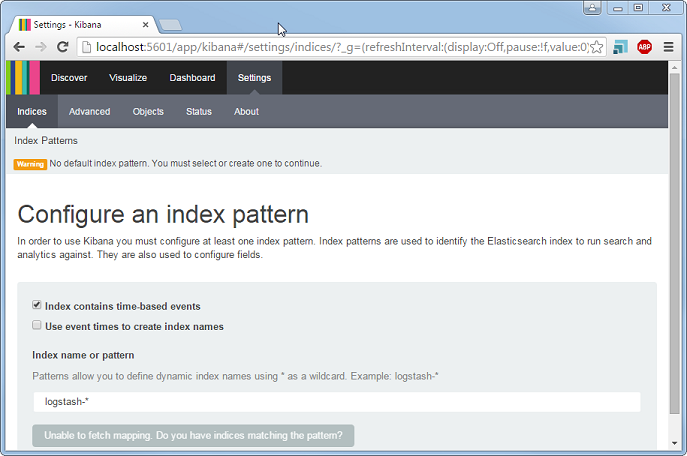This screenshot has height=456, width=687.
Task: Close the Settings - Kibana tab
Action: click(x=145, y=25)
